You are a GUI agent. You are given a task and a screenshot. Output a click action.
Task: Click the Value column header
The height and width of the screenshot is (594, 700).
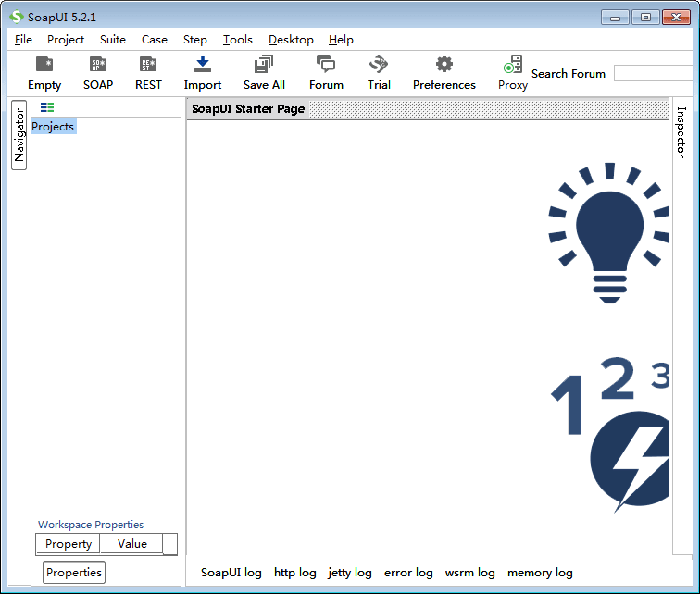coord(131,544)
